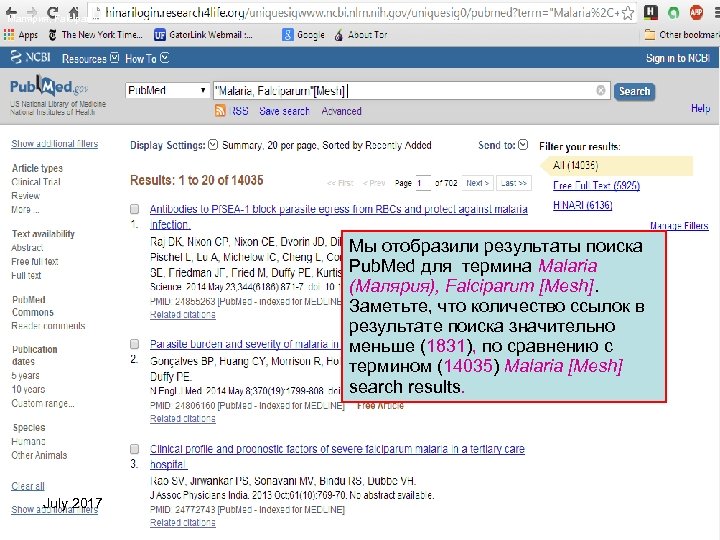
Task: Filter by Free full text
Action: [34, 262]
